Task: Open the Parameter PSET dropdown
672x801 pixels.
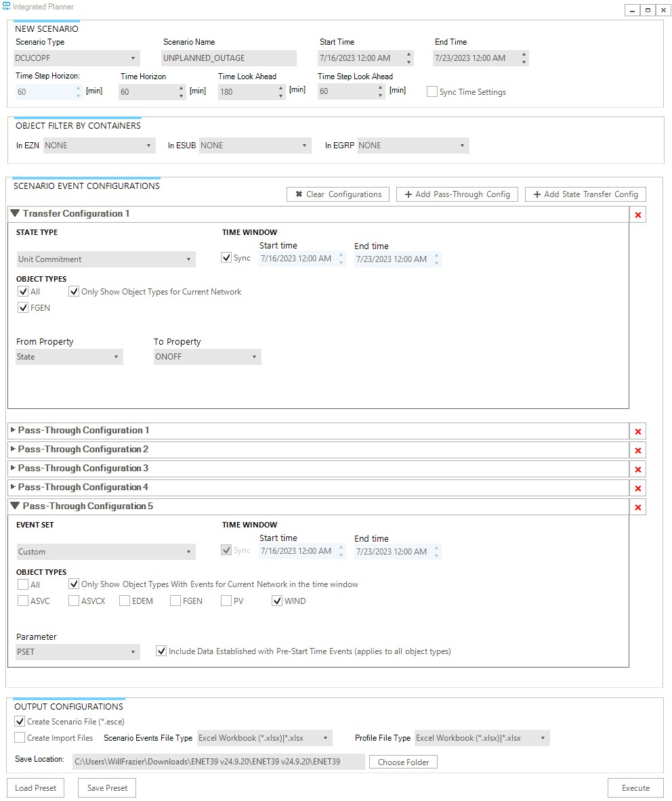Action: [77, 652]
